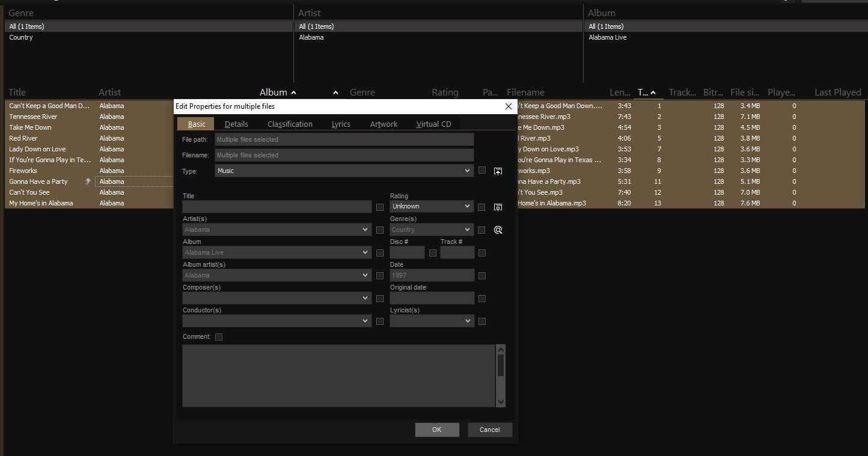Viewport: 868px width, 456px height.
Task: Click the auto-organize files icon beside Type
Action: pyautogui.click(x=498, y=171)
